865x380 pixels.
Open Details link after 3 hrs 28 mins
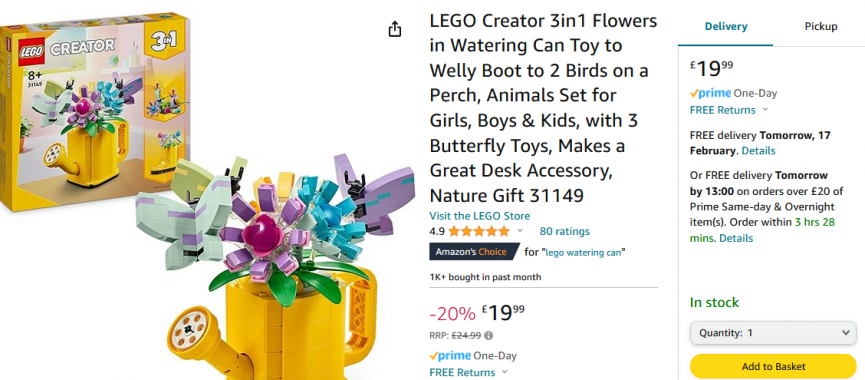(736, 238)
